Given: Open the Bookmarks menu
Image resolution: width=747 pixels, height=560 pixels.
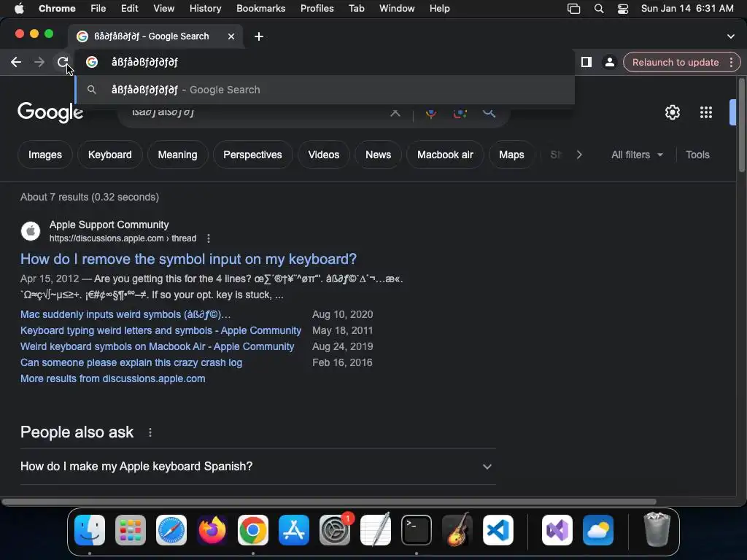Looking at the screenshot, I should click(x=261, y=9).
